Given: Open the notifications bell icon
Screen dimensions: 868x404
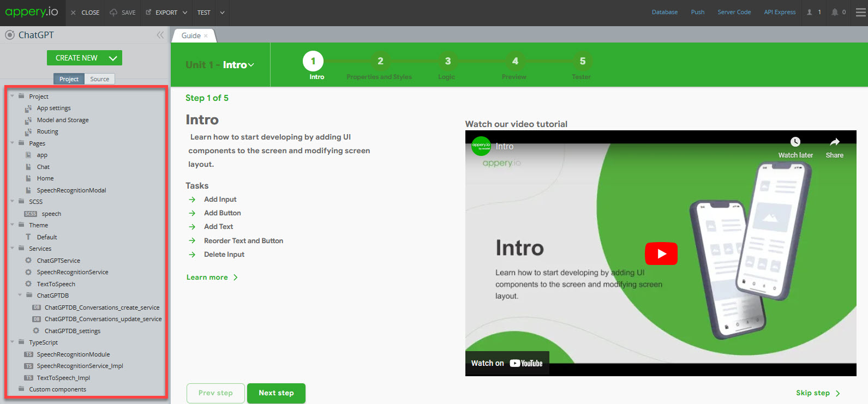Looking at the screenshot, I should pos(835,12).
